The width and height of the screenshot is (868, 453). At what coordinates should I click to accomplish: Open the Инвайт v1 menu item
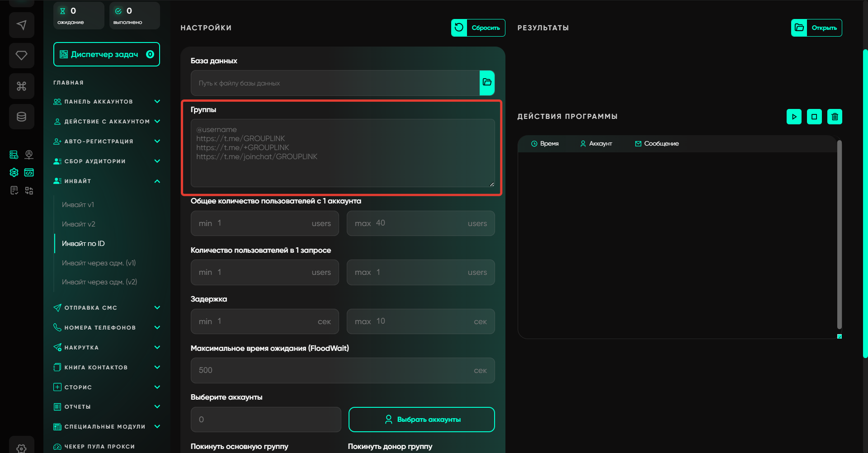[x=78, y=205]
